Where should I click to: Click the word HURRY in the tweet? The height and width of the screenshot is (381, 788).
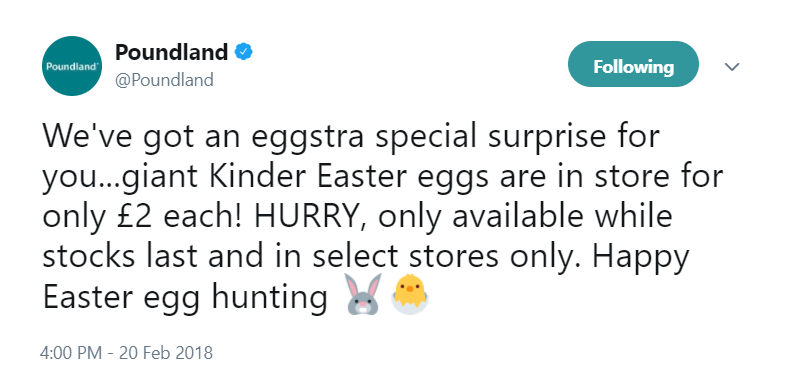(310, 217)
